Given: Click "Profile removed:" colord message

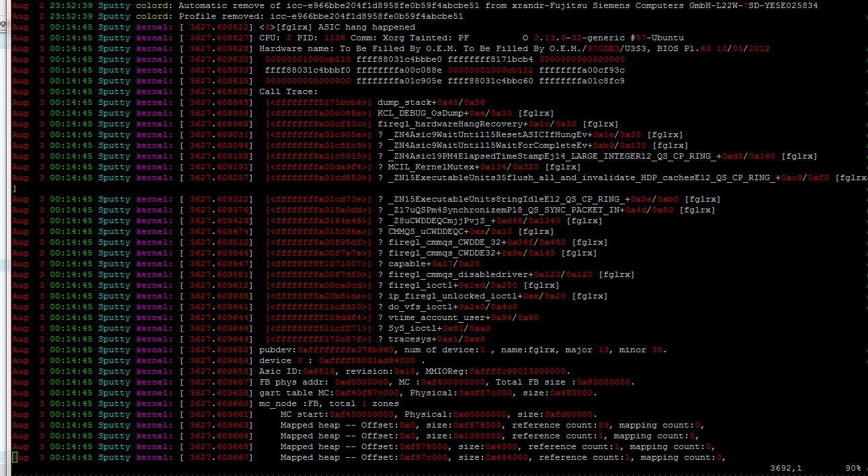Looking at the screenshot, I should pyautogui.click(x=221, y=16).
